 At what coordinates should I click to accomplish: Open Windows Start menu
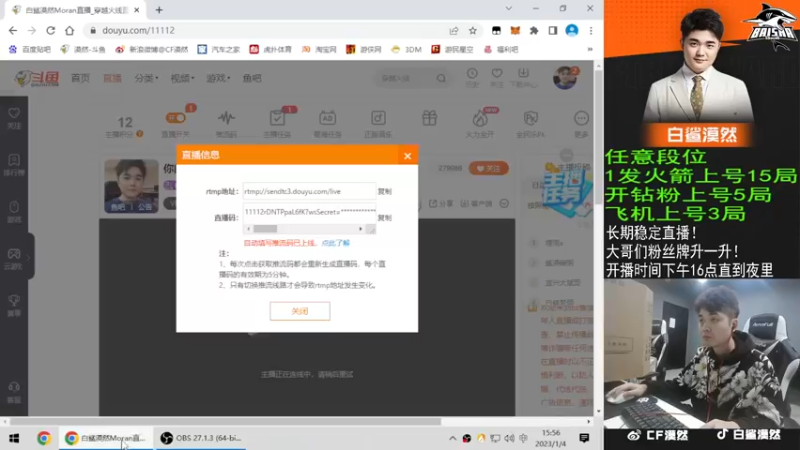click(14, 438)
